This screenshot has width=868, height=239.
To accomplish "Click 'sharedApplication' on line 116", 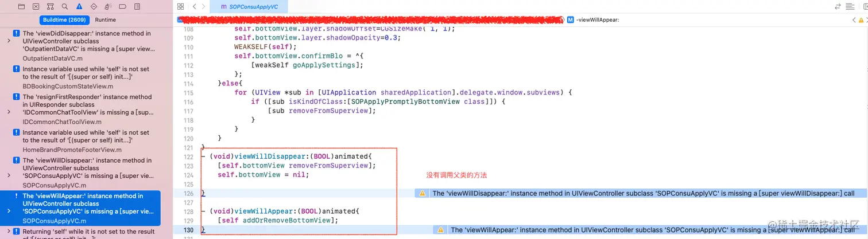I will tap(410, 92).
